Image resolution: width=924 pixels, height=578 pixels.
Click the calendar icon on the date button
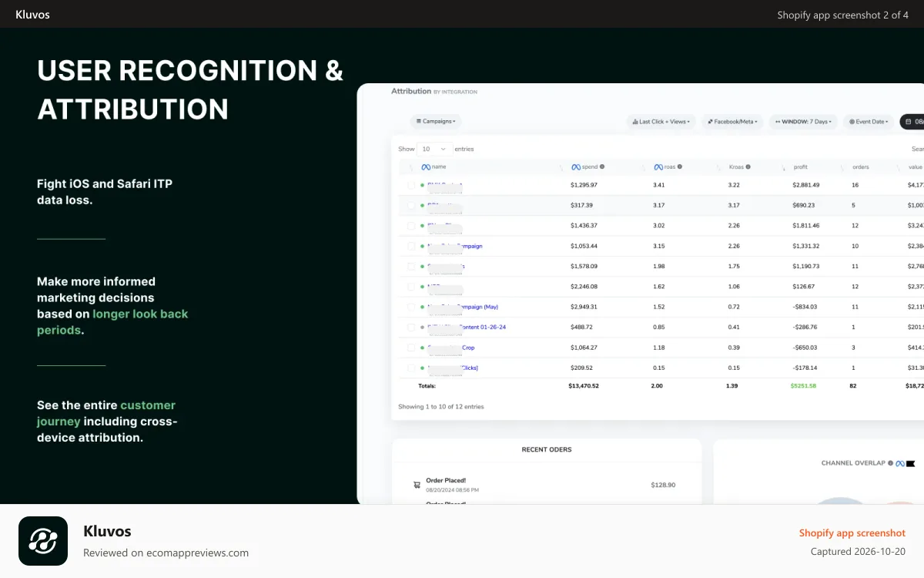coord(909,122)
